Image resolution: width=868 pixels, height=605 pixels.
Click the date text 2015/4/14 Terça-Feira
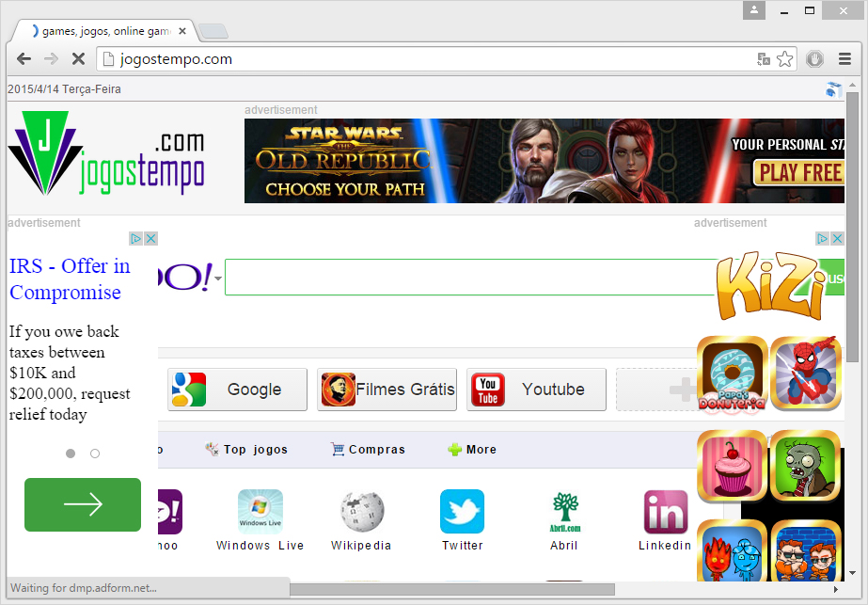pyautogui.click(x=64, y=89)
